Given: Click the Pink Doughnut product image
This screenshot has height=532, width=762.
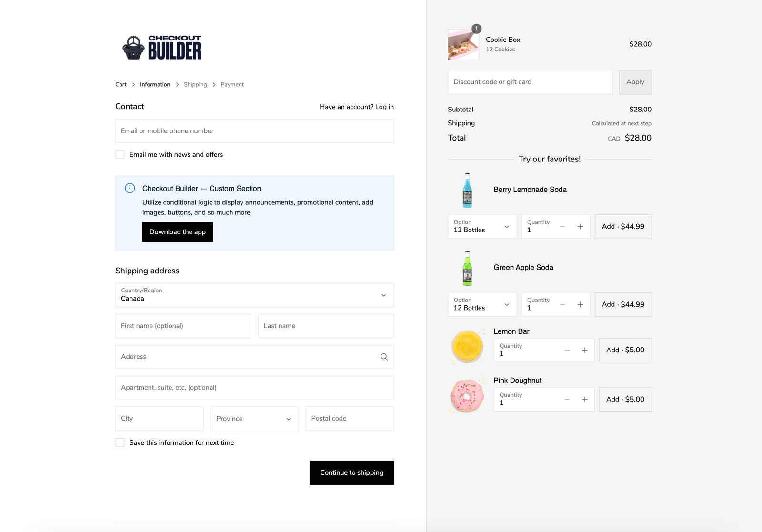Looking at the screenshot, I should (x=467, y=396).
